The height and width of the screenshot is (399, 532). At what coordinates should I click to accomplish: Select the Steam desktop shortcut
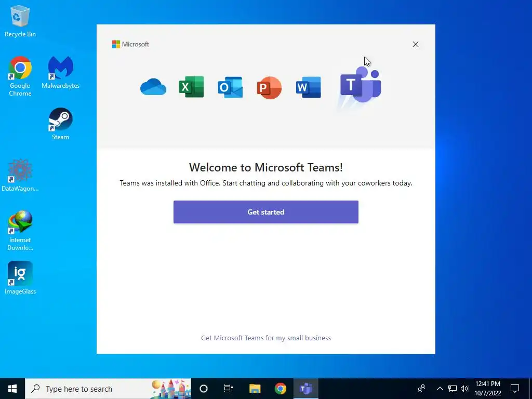point(60,124)
